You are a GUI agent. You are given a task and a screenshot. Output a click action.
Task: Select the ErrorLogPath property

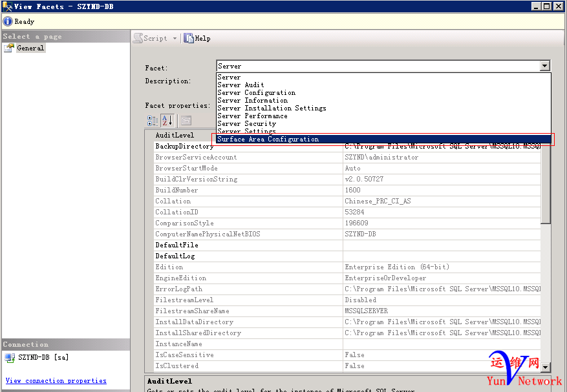coord(178,289)
